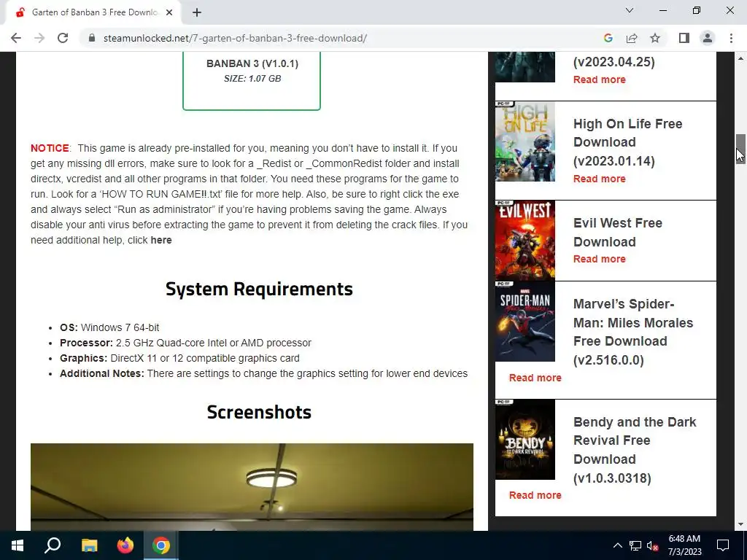The height and width of the screenshot is (560, 747).
Task: Click the scrollbar down arrow
Action: pos(740,524)
